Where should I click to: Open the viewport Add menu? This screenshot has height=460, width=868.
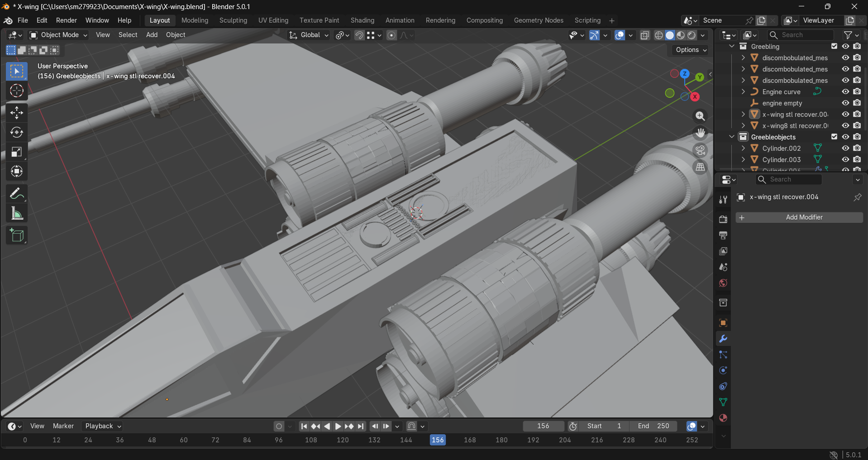152,35
